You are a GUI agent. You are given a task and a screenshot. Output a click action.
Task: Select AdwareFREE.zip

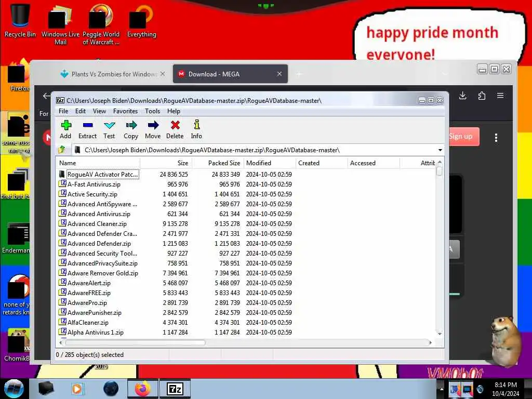pos(89,292)
